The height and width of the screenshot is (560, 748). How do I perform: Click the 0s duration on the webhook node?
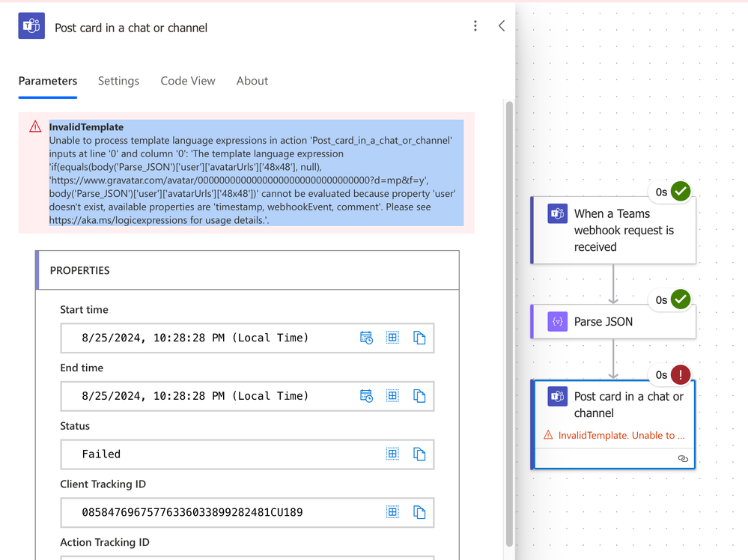(661, 192)
